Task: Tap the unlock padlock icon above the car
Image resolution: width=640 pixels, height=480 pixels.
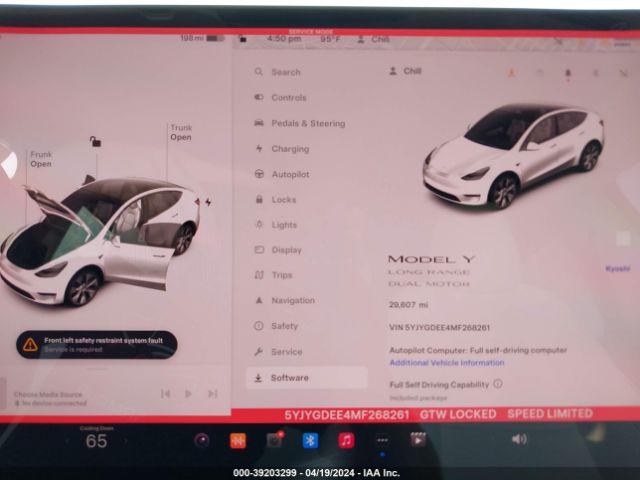Action: pos(96,141)
